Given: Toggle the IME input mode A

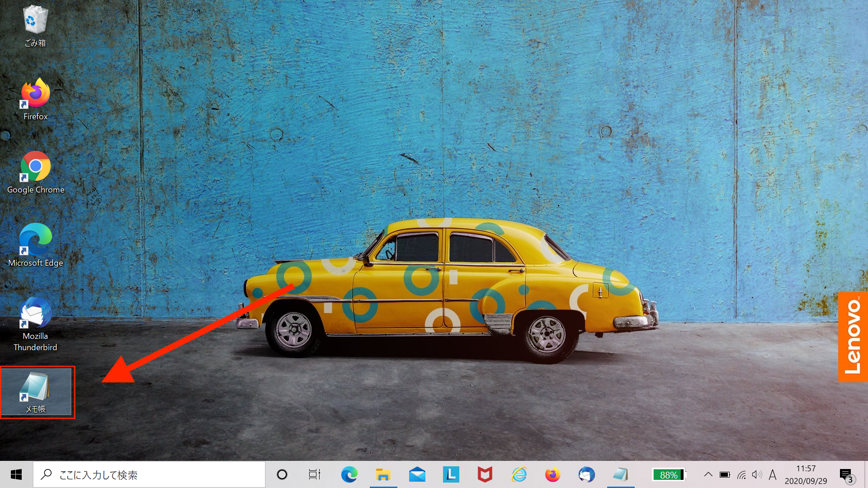Looking at the screenshot, I should 772,474.
